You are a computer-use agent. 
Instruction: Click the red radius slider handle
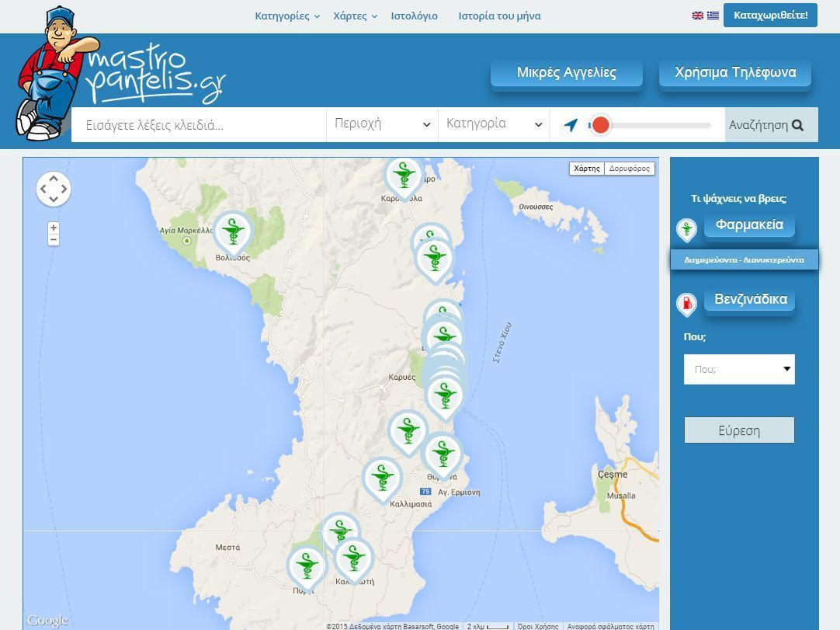[x=600, y=125]
